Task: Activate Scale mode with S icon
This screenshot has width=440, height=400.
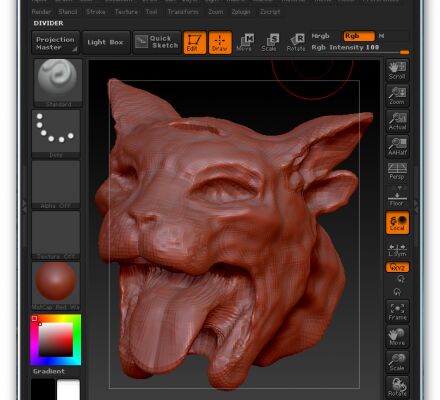Action: 270,43
